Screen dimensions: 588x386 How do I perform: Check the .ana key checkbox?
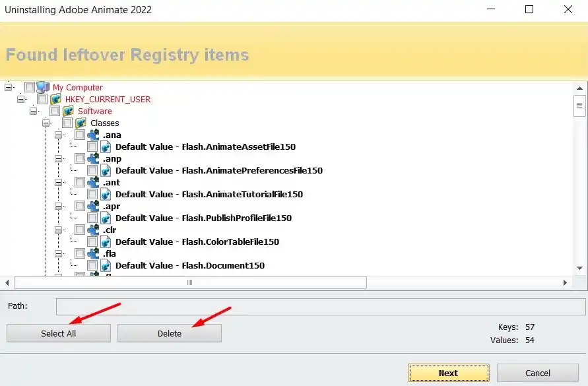point(79,135)
